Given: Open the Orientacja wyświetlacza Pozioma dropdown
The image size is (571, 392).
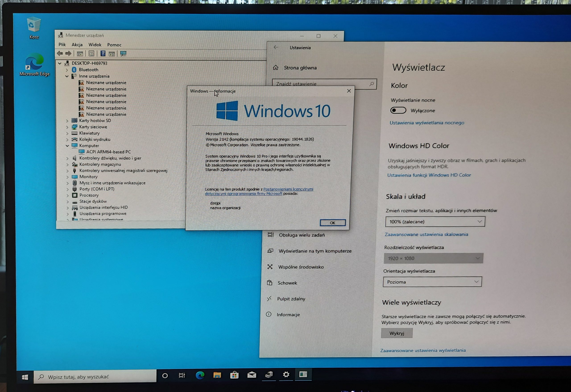Looking at the screenshot, I should (x=432, y=282).
